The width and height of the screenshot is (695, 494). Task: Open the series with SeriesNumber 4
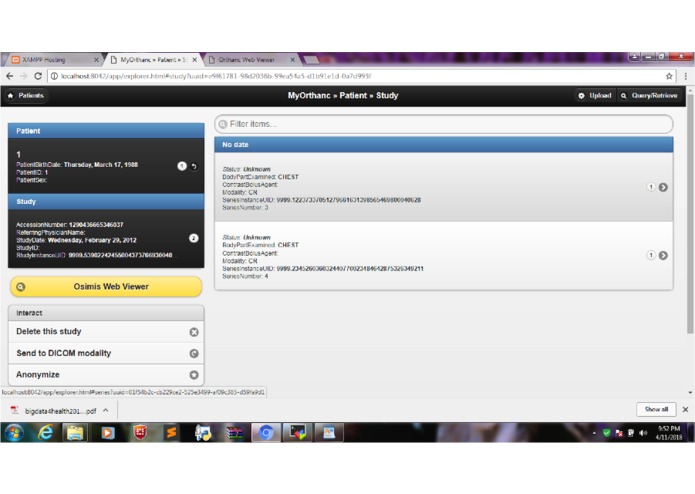coord(444,256)
